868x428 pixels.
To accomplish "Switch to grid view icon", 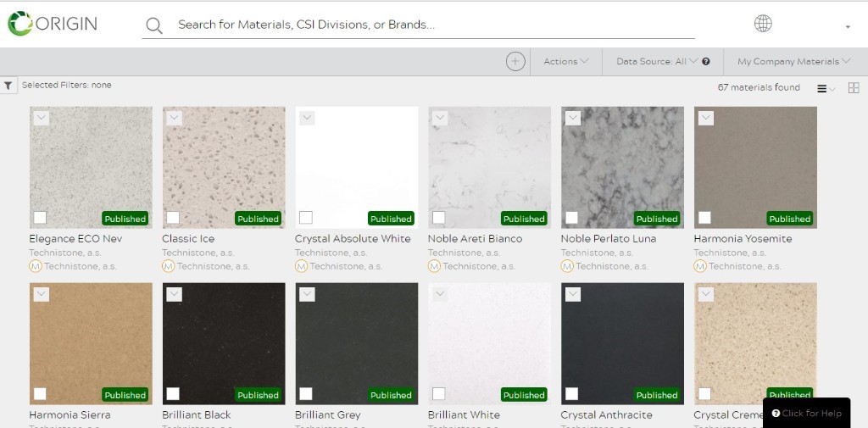I will tap(854, 87).
